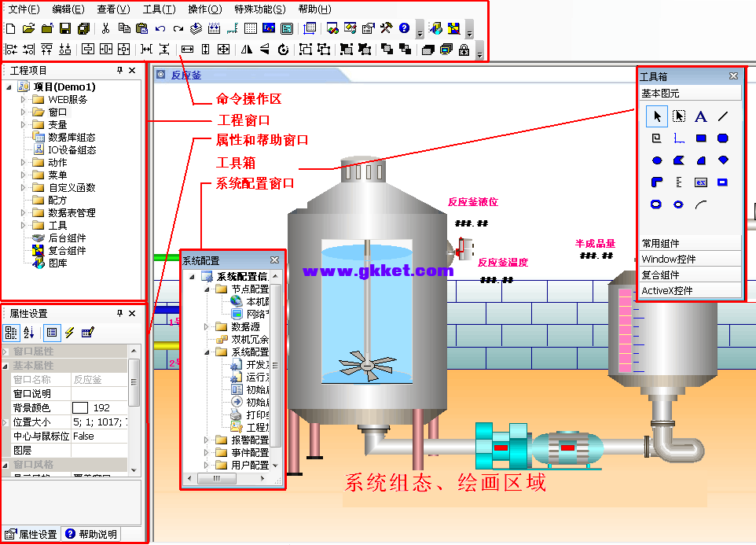
Task: Pick the line drawing tool in 工具箱
Action: pos(724,116)
